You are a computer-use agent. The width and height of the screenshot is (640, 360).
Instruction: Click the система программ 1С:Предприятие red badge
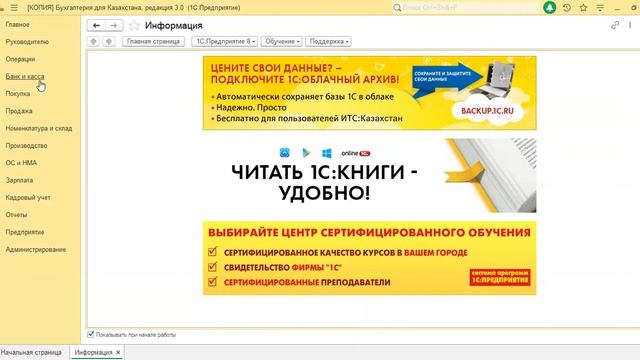pyautogui.click(x=500, y=277)
